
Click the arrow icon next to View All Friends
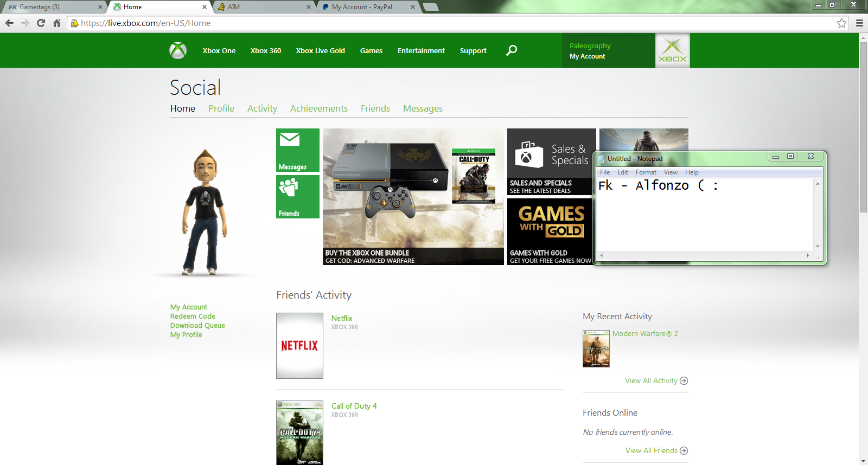tap(684, 450)
